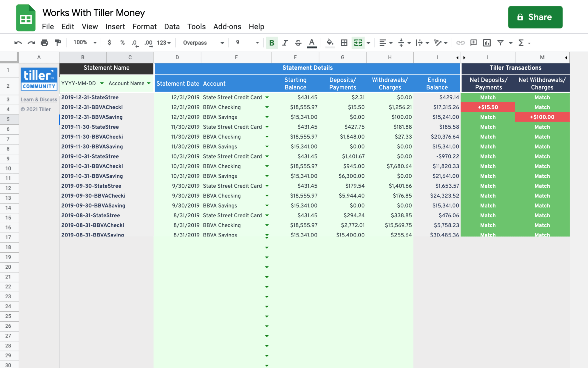The image size is (588, 368).
Task: Open the View menu
Action: pyautogui.click(x=90, y=26)
